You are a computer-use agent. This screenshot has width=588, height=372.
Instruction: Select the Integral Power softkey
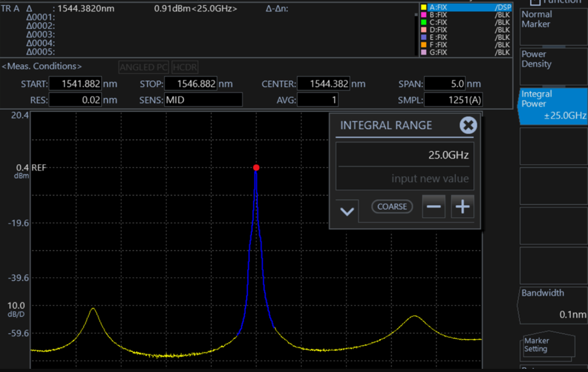[x=553, y=105]
